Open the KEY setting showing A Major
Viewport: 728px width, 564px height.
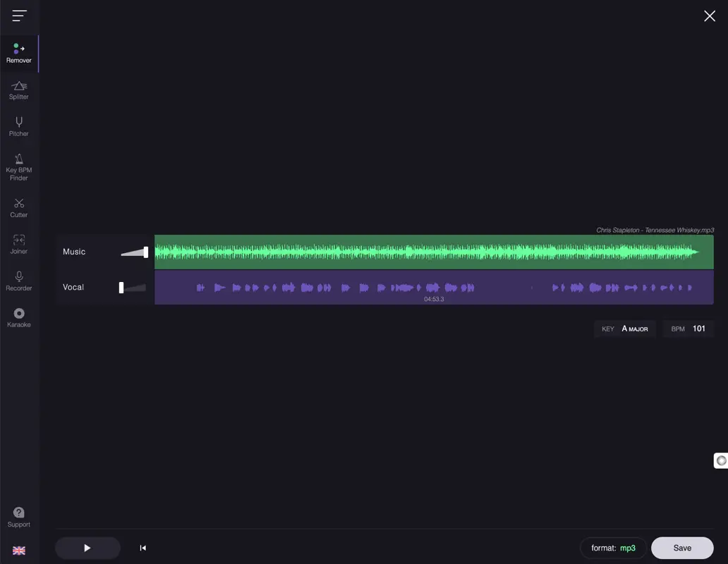[624, 329]
